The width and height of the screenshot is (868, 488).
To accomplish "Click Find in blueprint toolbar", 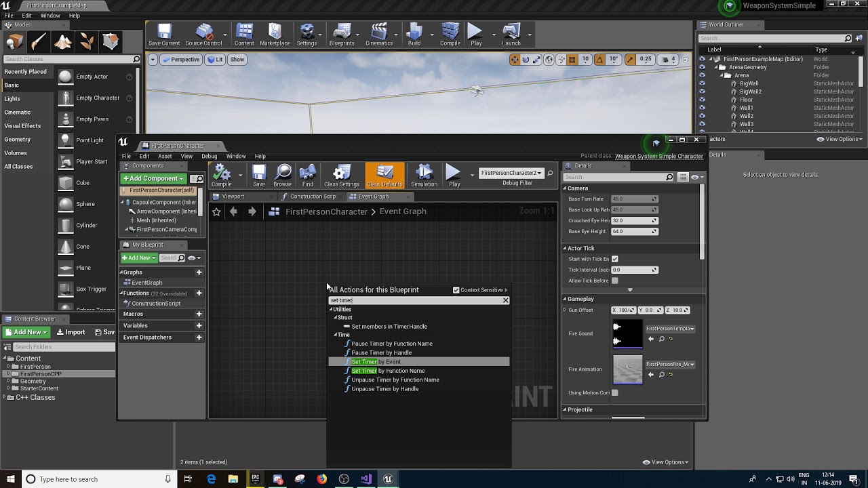I will point(308,176).
